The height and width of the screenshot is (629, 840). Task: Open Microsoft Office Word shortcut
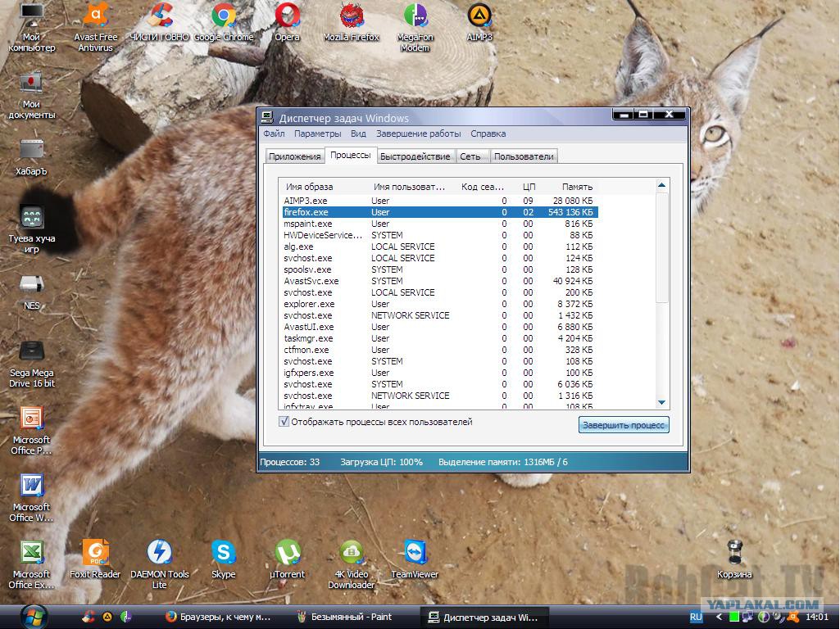coord(32,498)
